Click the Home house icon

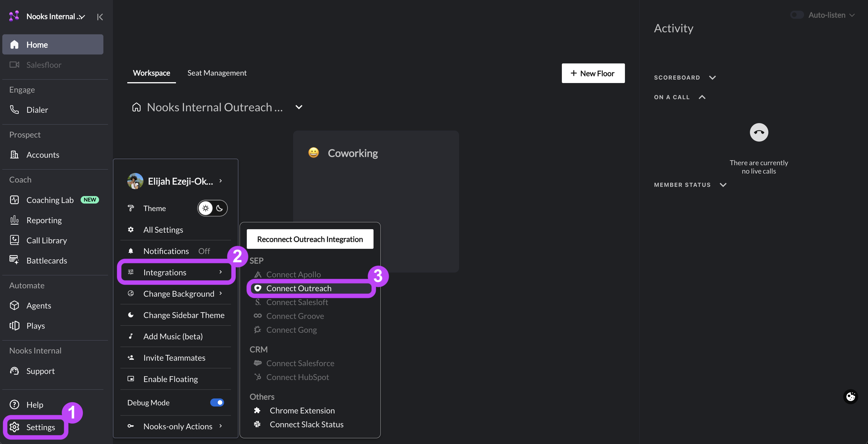[x=14, y=44]
